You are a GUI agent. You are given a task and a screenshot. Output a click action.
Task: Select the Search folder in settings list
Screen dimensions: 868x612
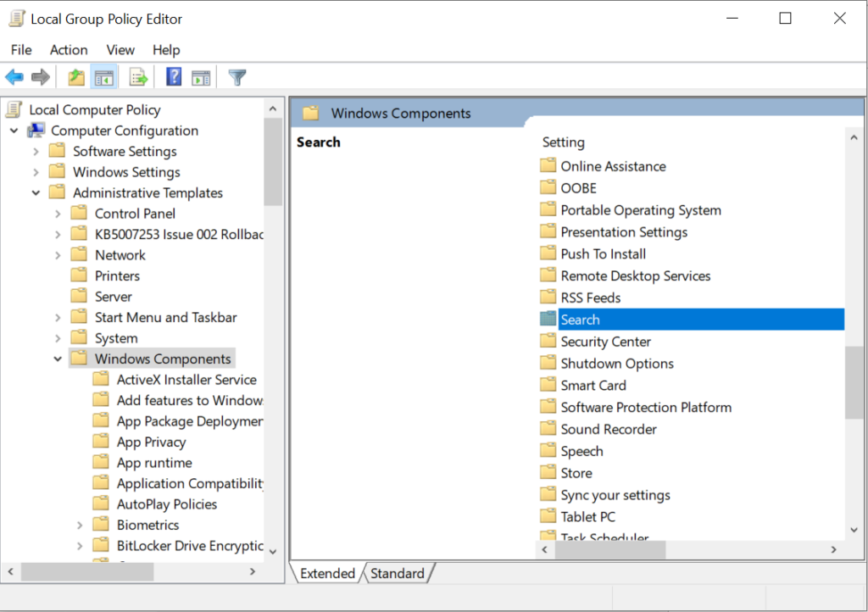(581, 320)
